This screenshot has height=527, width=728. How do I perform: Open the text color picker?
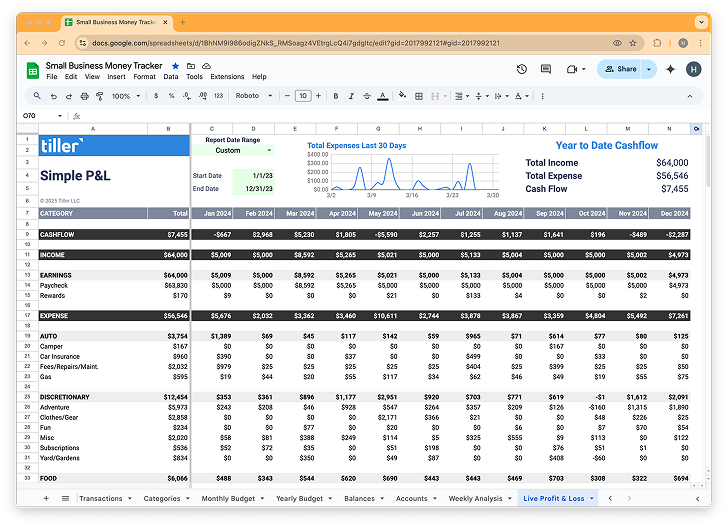(x=383, y=96)
